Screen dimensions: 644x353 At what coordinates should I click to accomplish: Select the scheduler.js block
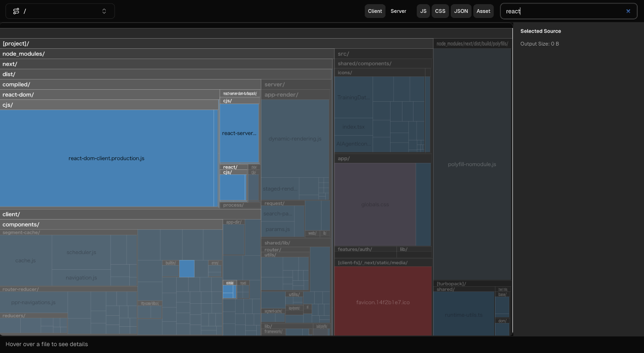click(x=81, y=252)
